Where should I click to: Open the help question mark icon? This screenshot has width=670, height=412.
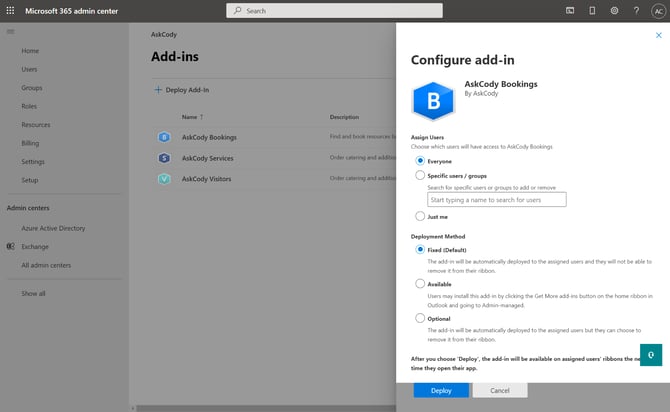click(636, 10)
